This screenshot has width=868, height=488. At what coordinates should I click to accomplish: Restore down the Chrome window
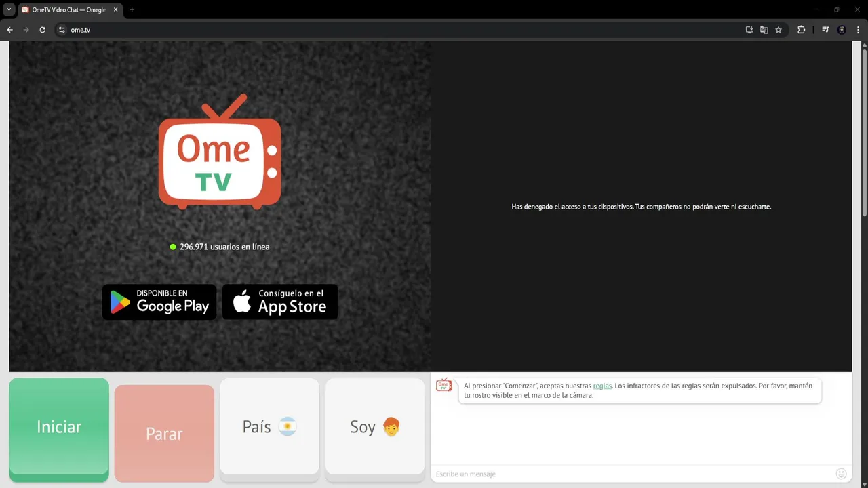pos(836,9)
